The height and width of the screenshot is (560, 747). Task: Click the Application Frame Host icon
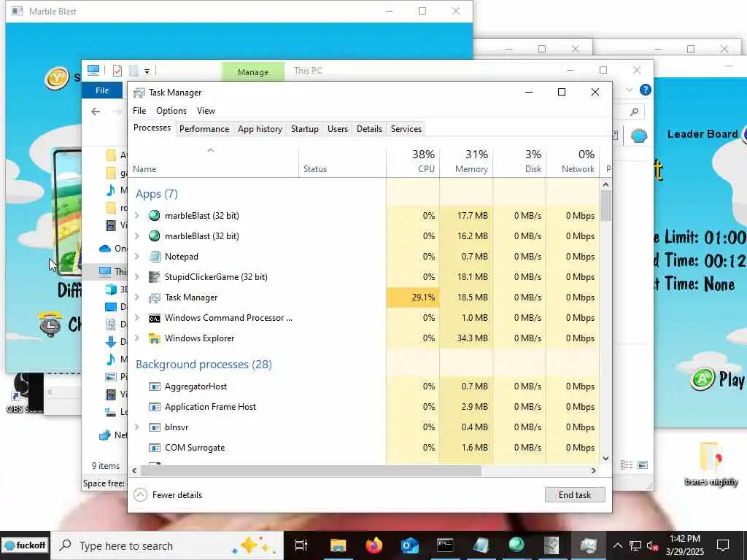coord(155,407)
